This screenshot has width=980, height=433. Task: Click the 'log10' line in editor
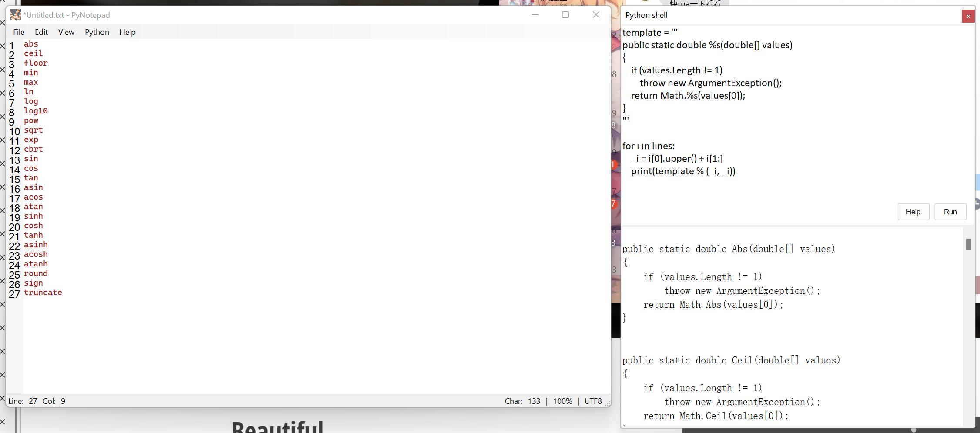coord(36,111)
